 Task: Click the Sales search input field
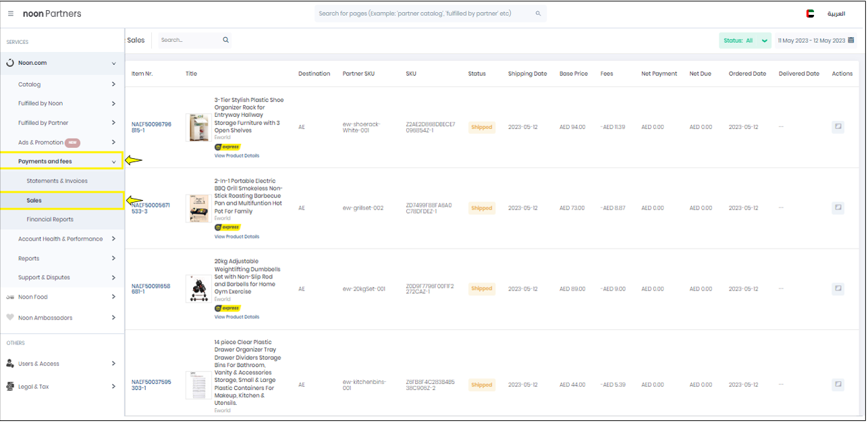(x=189, y=41)
